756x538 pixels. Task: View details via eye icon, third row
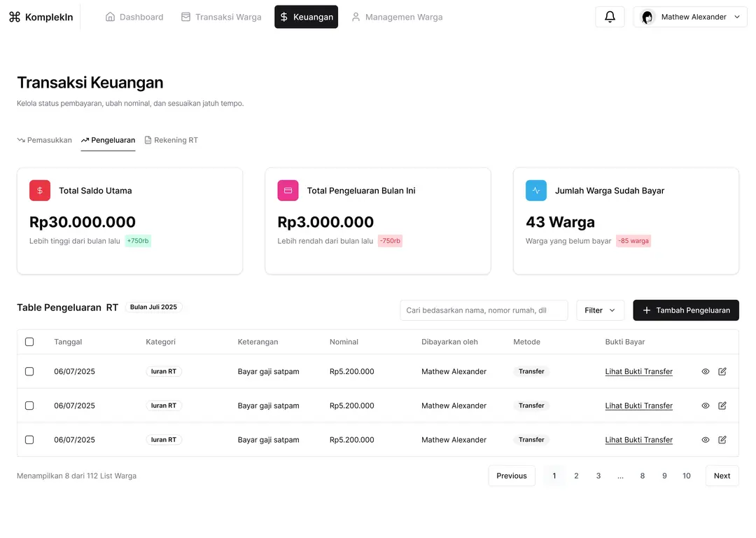tap(706, 440)
